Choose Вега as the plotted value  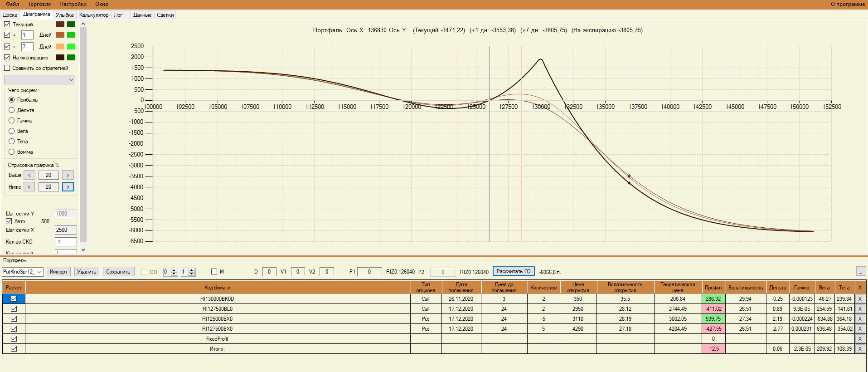[12, 131]
